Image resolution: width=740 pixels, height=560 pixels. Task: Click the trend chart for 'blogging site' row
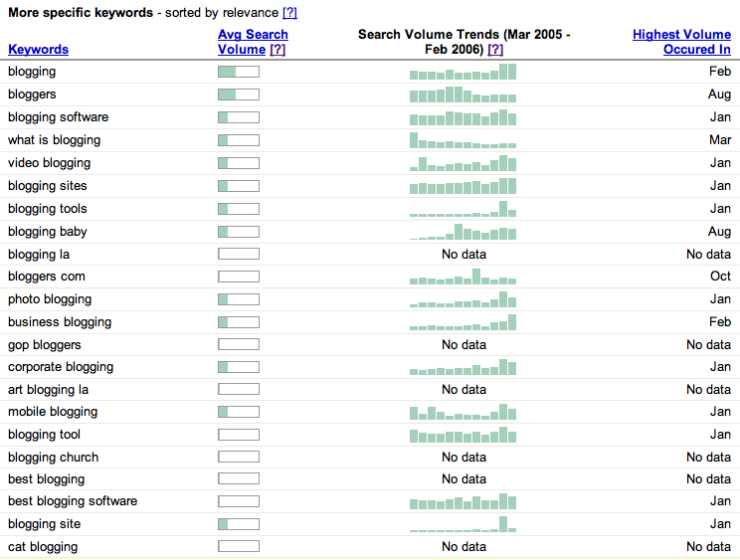coord(462,524)
